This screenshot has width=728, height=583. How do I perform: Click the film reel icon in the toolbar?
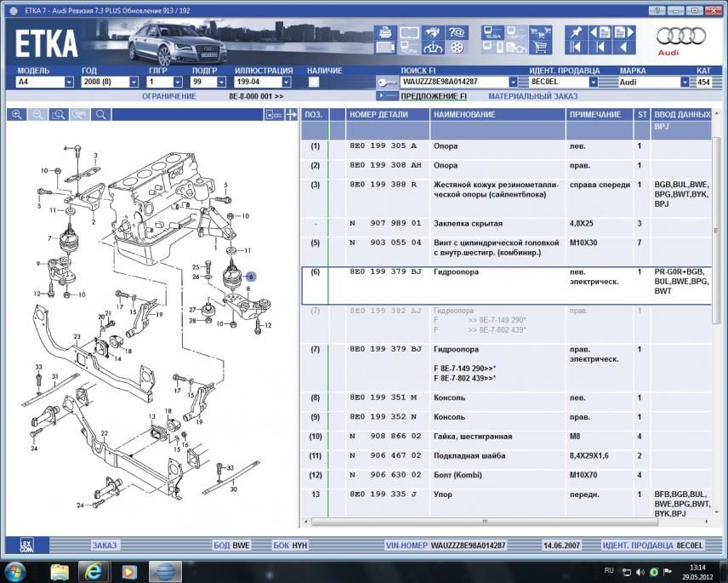pyautogui.click(x=458, y=48)
